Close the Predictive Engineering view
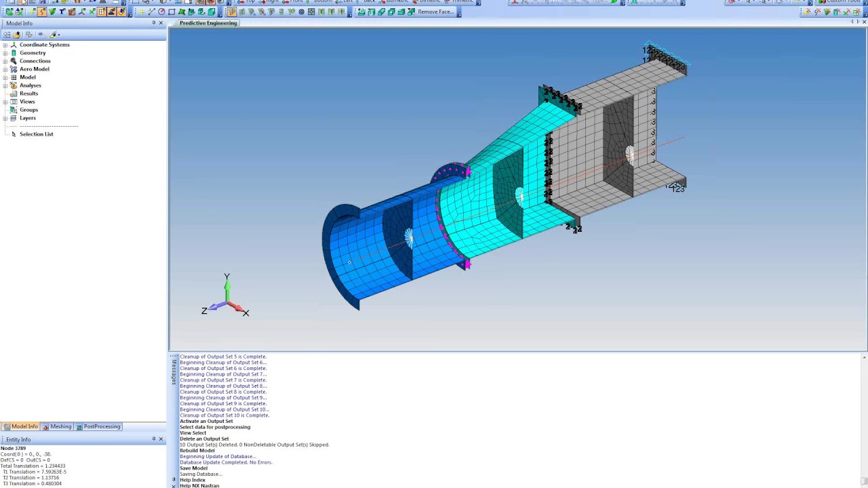Image resolution: width=868 pixels, height=488 pixels. [x=864, y=22]
